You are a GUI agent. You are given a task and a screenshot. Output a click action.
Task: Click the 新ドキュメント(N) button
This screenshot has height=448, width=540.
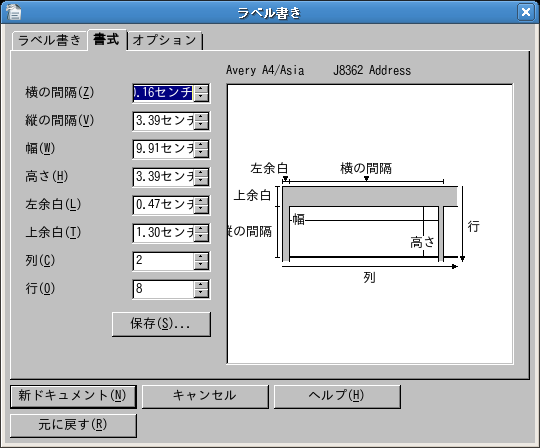click(x=73, y=397)
